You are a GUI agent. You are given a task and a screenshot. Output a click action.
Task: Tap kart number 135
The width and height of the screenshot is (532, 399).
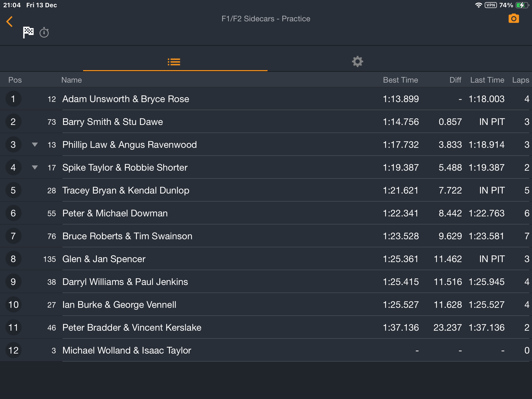[49, 259]
